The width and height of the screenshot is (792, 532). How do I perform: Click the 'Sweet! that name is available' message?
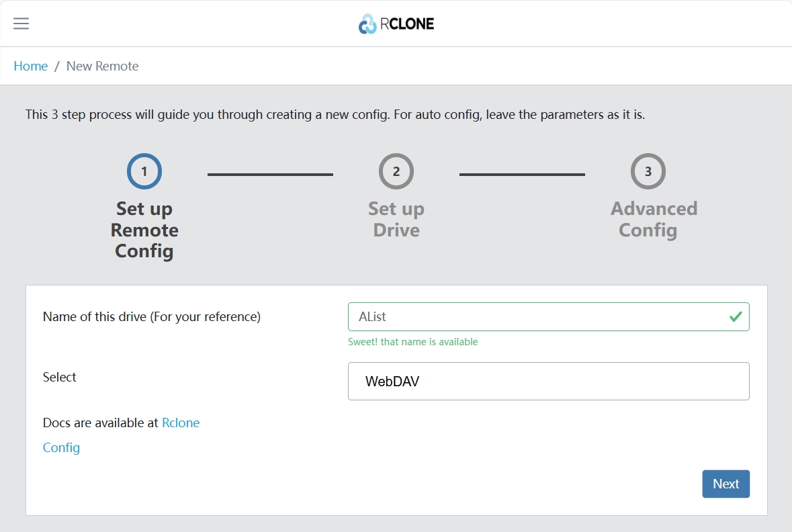point(412,342)
